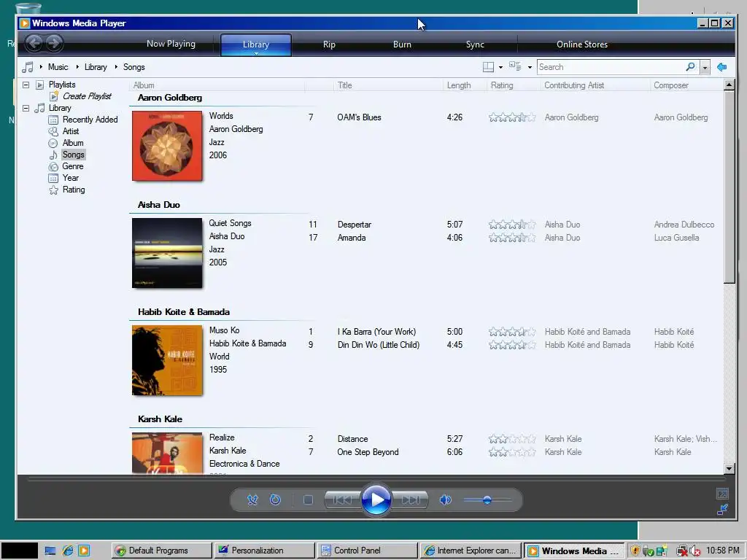Screen dimensions: 747x560
Task: Select Songs in Library tree
Action: pyautogui.click(x=74, y=155)
